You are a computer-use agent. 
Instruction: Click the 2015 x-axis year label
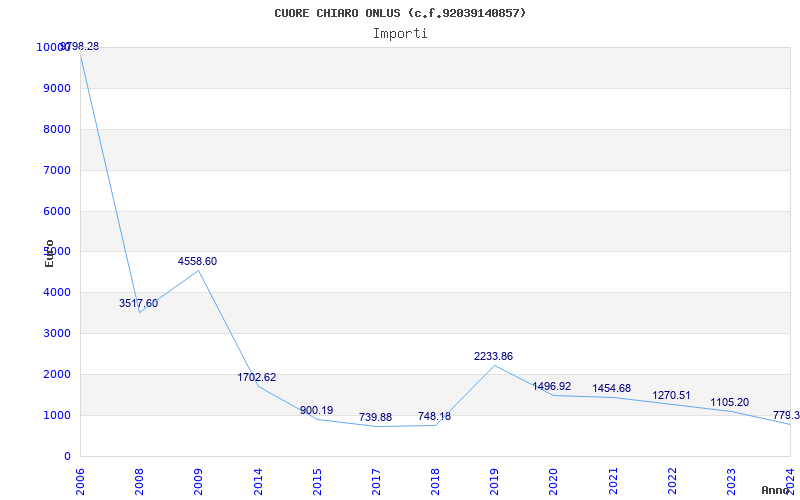point(317,481)
